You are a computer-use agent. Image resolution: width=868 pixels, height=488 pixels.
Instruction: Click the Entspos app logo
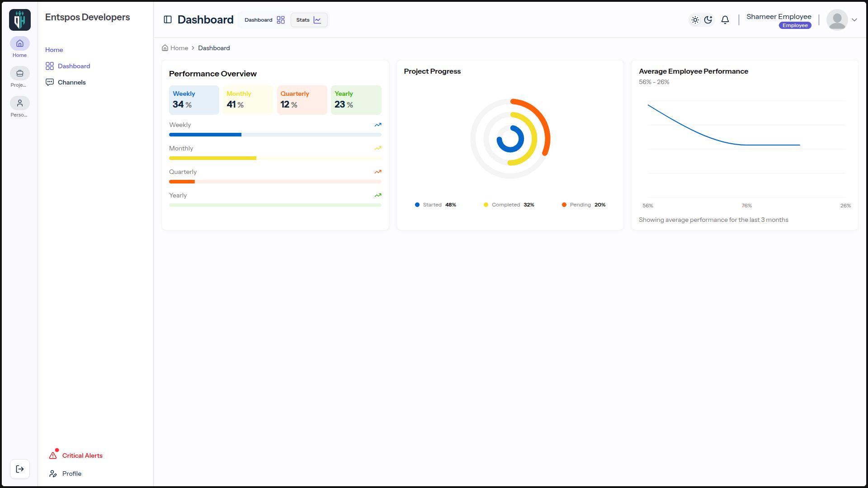(x=20, y=20)
